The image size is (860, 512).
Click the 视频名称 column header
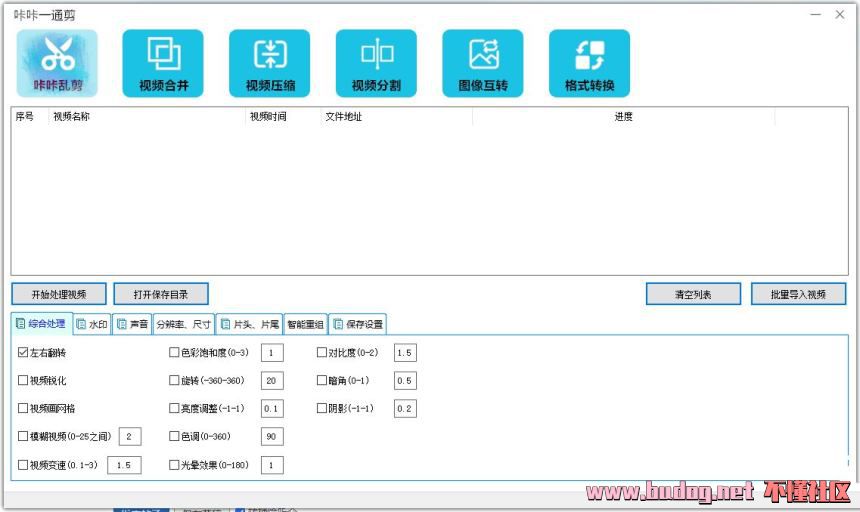(x=71, y=117)
